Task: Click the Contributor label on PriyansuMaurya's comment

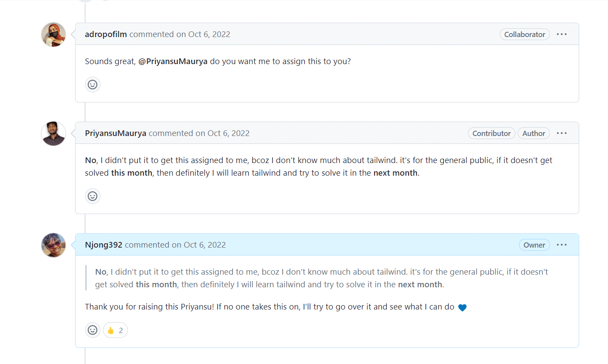Action: pos(491,133)
